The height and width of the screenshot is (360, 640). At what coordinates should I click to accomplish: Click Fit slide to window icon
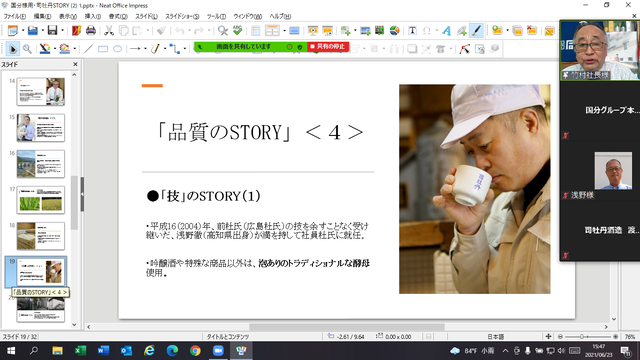(x=548, y=337)
